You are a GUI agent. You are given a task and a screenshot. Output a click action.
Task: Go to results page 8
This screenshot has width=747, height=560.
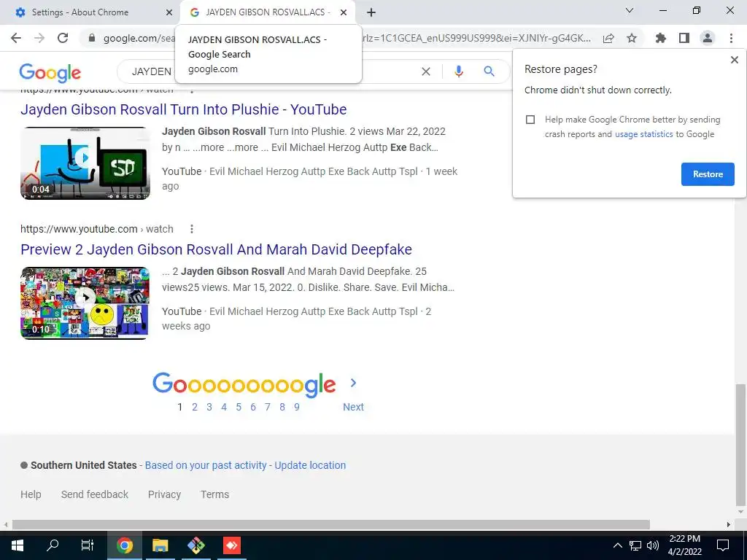click(x=282, y=407)
